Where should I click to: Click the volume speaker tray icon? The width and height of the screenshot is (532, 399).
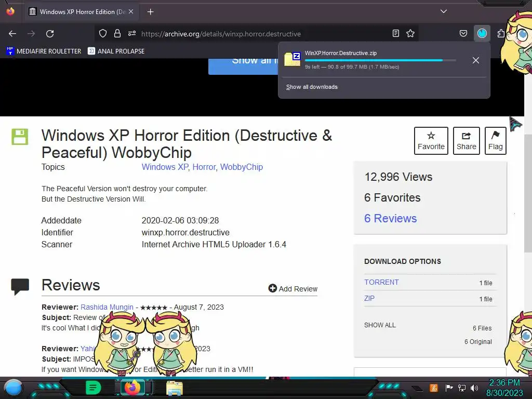tap(474, 388)
